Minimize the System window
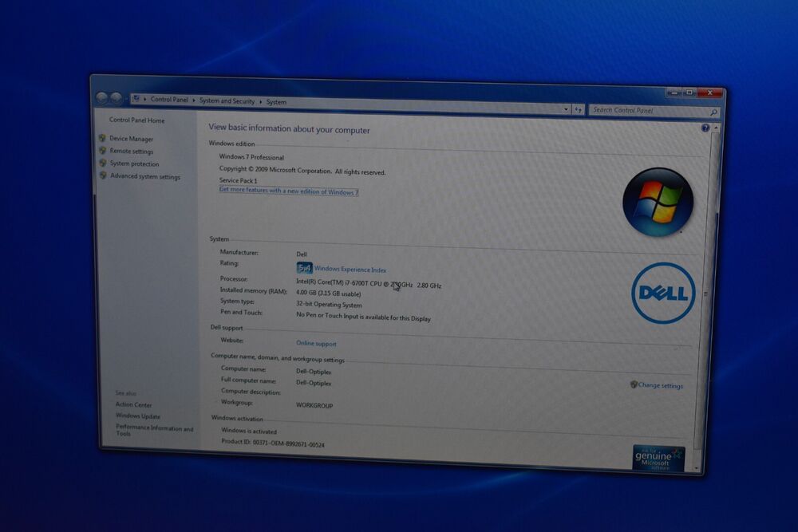Image resolution: width=798 pixels, height=532 pixels. tap(674, 92)
